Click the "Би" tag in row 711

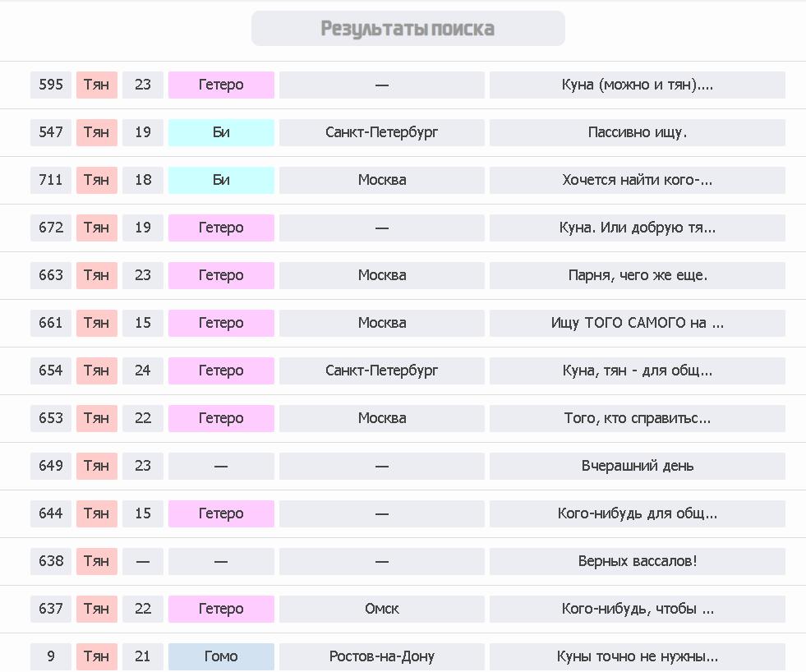click(x=221, y=180)
